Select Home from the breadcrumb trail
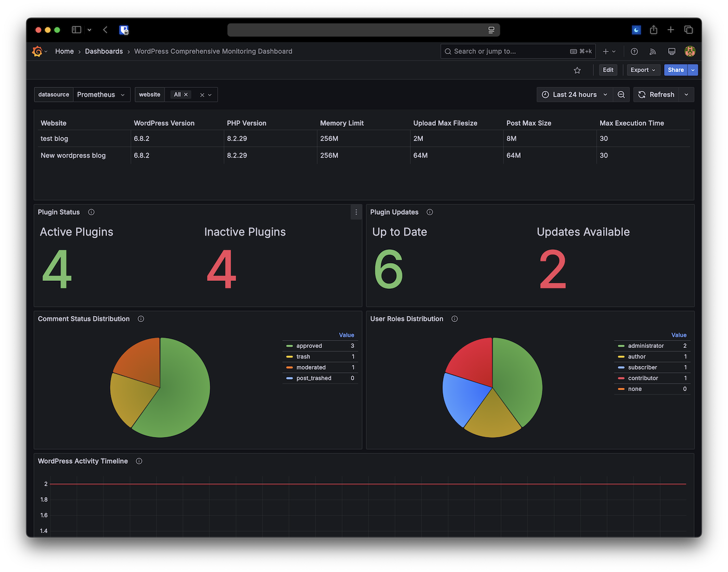Screen dimensions: 728x572 tap(64, 51)
